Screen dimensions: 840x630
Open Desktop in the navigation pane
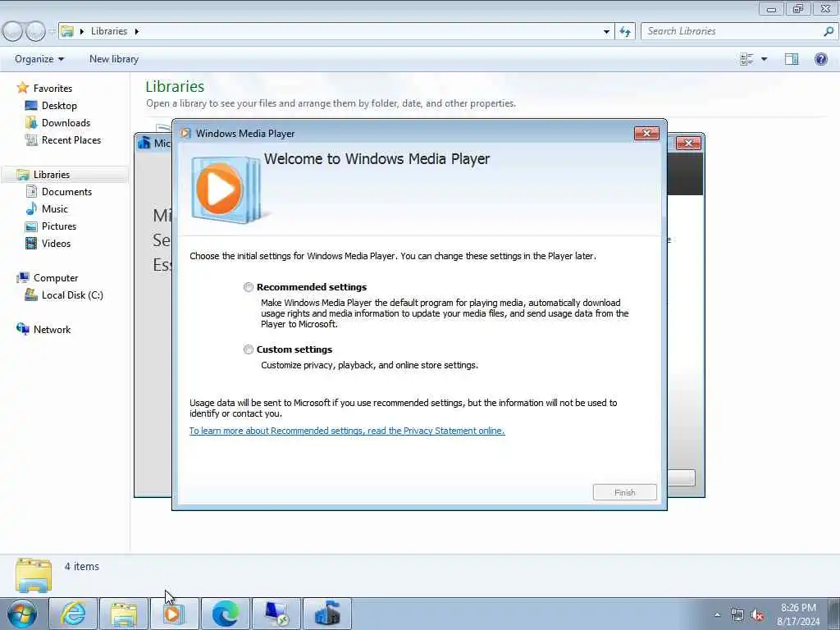click(59, 106)
